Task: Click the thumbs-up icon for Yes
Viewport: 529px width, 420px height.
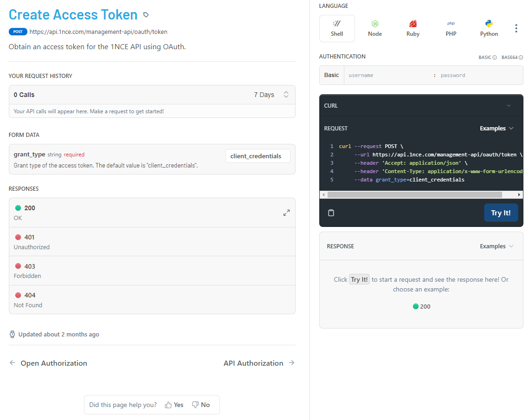Action: coord(168,405)
